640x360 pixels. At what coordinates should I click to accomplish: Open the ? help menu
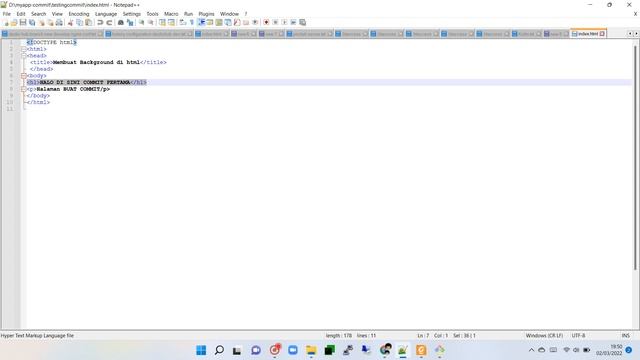click(246, 14)
